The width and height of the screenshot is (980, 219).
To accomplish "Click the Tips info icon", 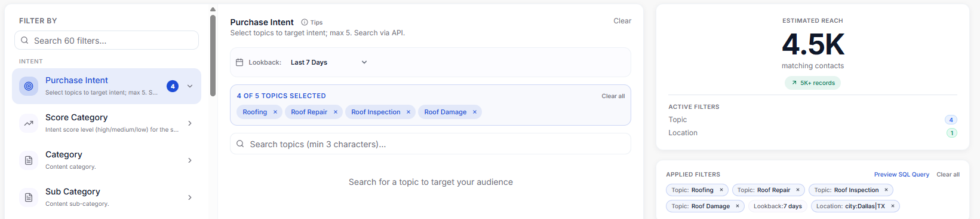I will click(305, 22).
